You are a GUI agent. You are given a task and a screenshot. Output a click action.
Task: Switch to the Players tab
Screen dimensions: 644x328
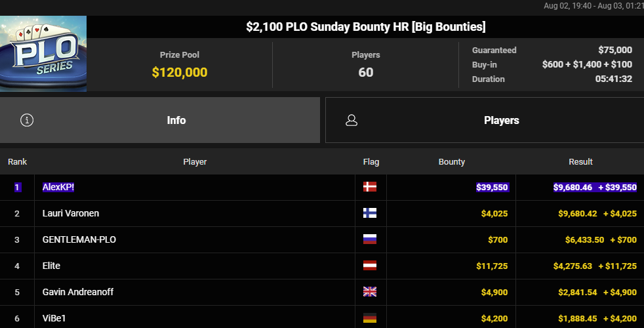tap(485, 120)
